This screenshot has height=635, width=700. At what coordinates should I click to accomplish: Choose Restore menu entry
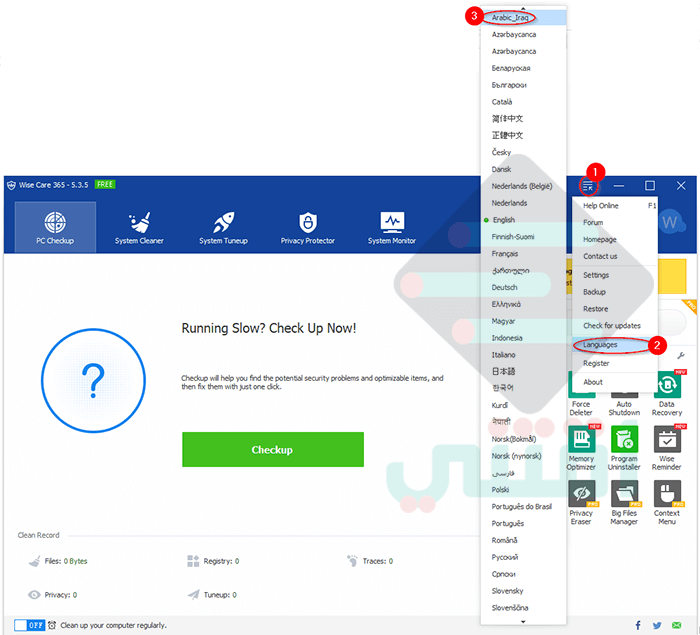[x=615, y=309]
